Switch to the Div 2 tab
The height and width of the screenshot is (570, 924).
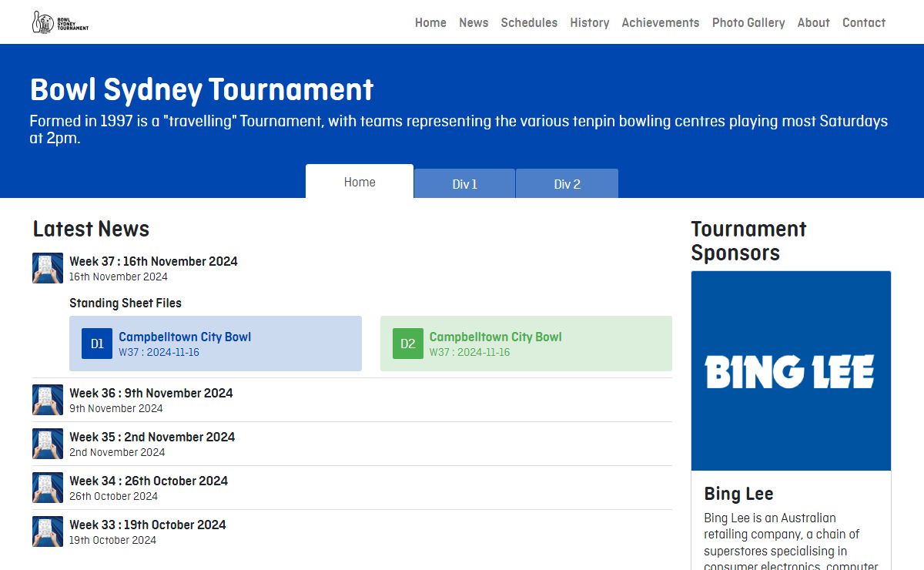(x=567, y=184)
